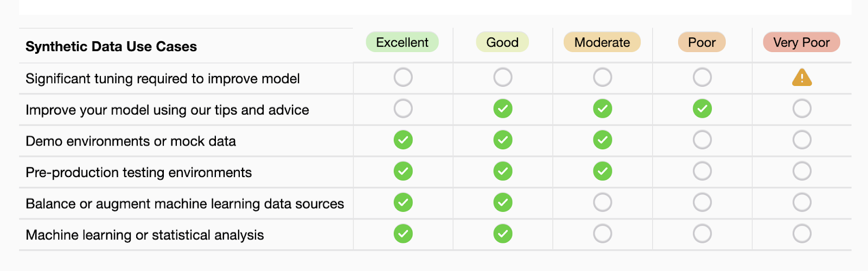868x271 pixels.
Task: Click the Moderate rating badge
Action: click(x=602, y=42)
